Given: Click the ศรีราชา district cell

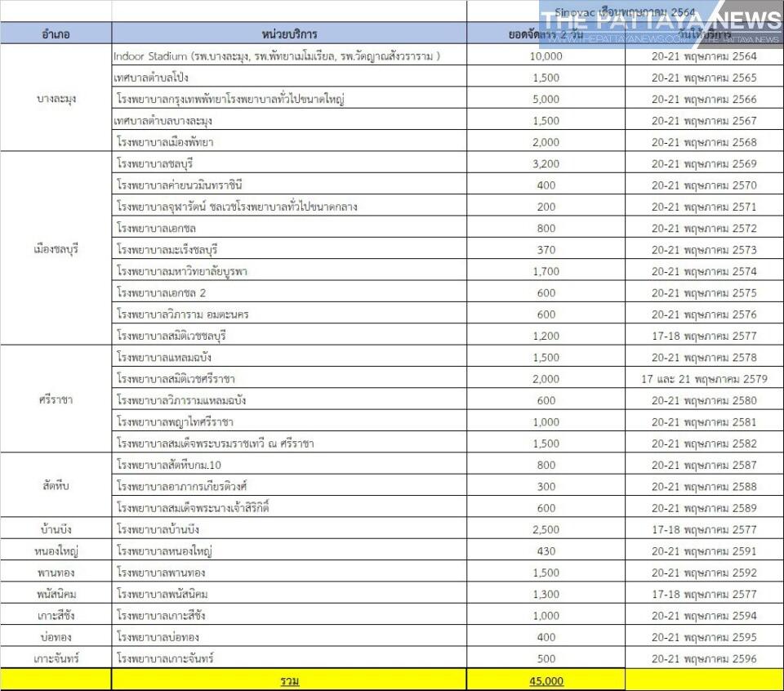Looking at the screenshot, I should 56,399.
